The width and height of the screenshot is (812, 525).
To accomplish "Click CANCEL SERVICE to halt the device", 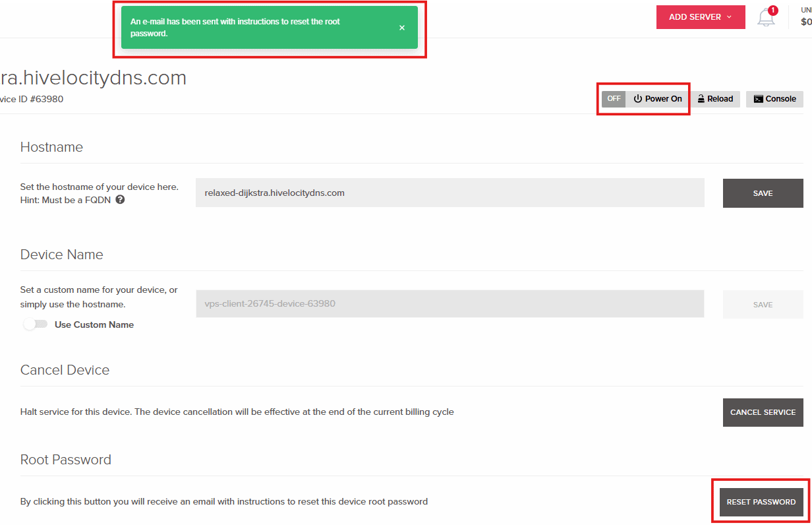I will tap(763, 412).
